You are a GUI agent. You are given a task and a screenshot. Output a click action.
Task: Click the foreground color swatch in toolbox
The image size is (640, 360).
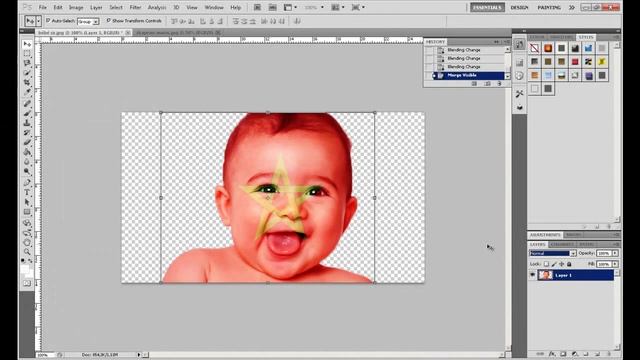pyautogui.click(x=24, y=269)
